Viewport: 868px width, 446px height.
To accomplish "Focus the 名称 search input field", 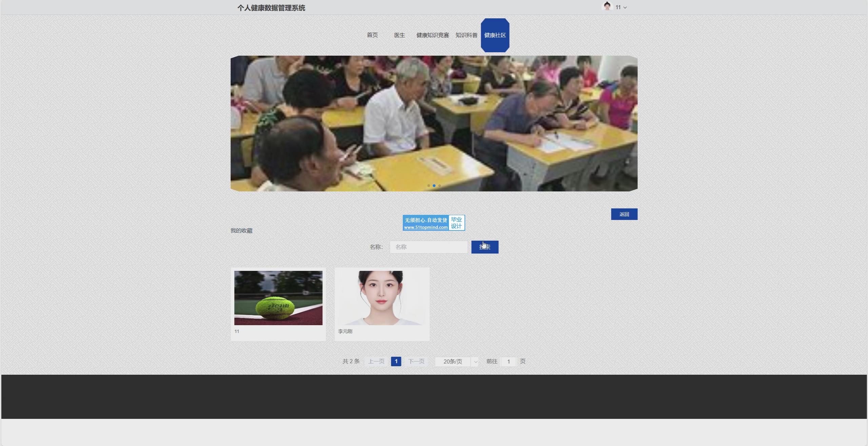I will click(x=429, y=247).
